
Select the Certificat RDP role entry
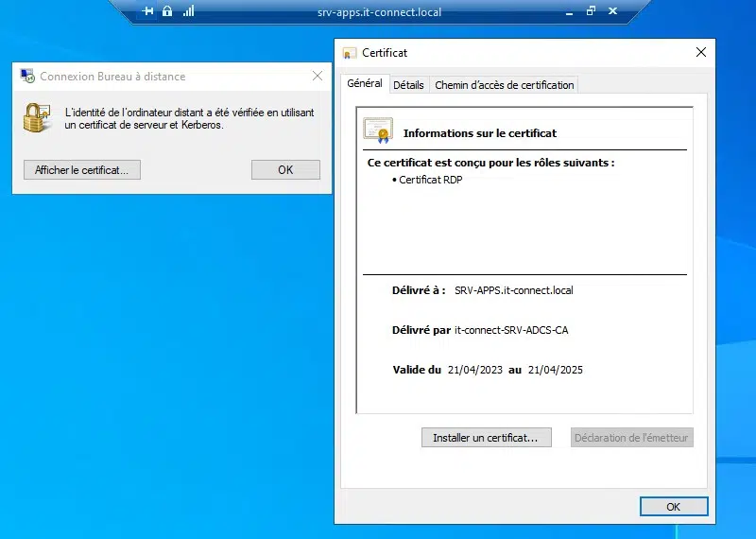coord(430,180)
